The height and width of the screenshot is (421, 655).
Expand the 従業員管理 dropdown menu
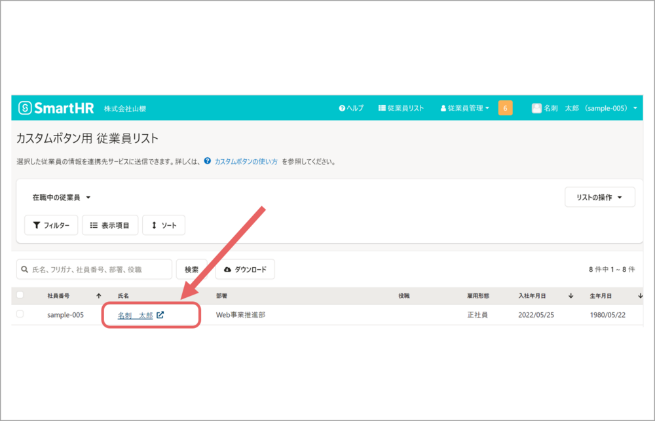click(465, 108)
